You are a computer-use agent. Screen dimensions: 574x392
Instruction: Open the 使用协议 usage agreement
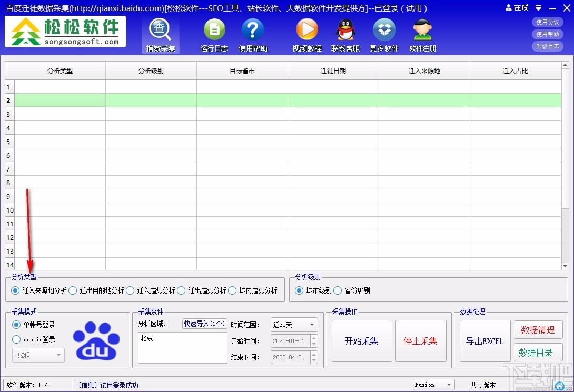pyautogui.click(x=547, y=22)
